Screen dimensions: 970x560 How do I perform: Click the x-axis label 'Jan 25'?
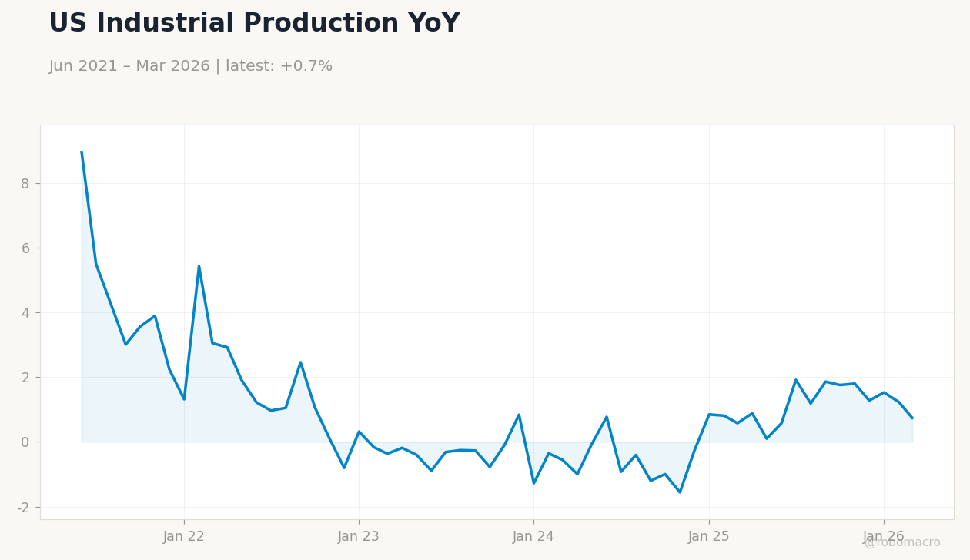click(709, 537)
